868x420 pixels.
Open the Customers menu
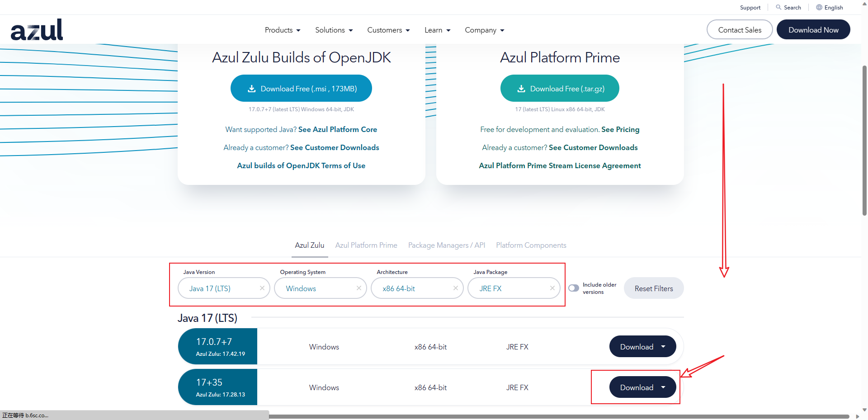(389, 30)
